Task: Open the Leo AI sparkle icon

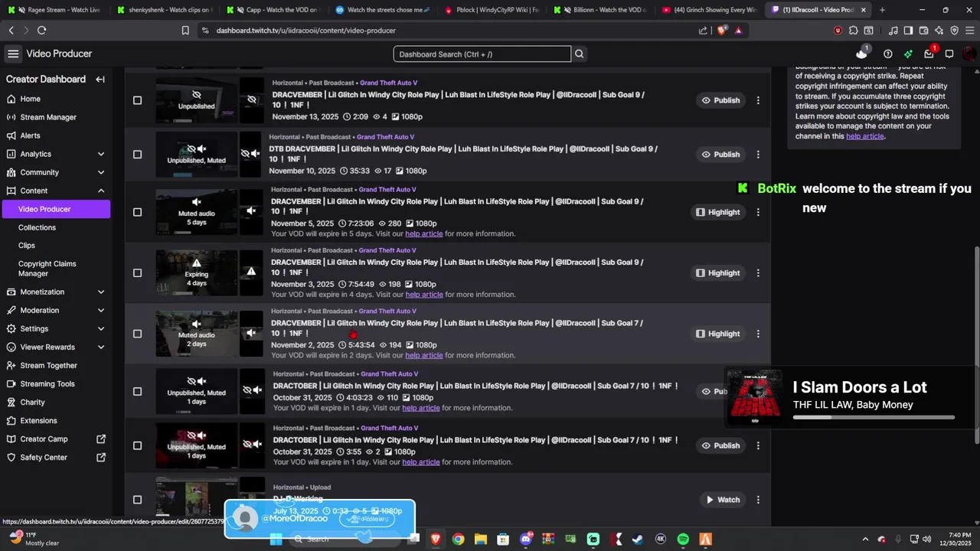Action: (x=939, y=31)
